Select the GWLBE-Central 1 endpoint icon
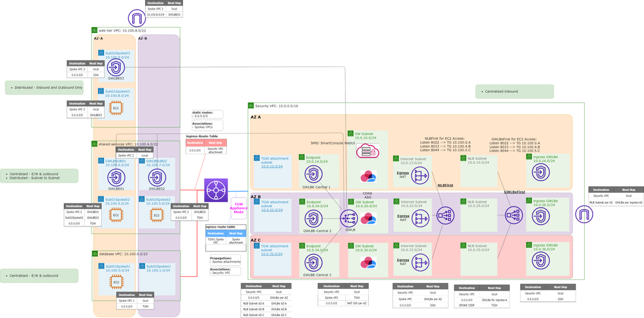The width and height of the screenshot is (644, 318). 314,175
